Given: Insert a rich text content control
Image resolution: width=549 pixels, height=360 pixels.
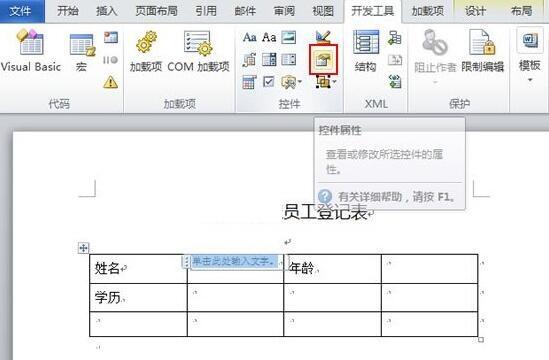Looking at the screenshot, I should pos(249,37).
